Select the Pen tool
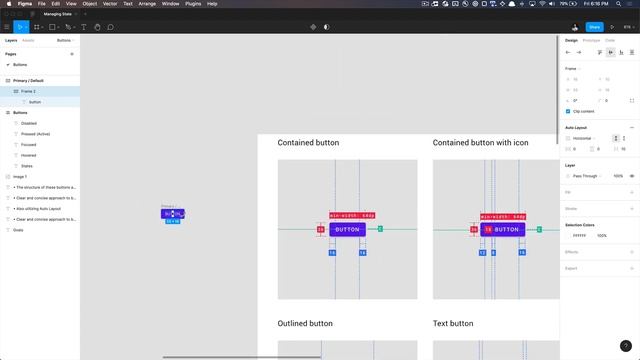640x360 pixels. pyautogui.click(x=68, y=27)
